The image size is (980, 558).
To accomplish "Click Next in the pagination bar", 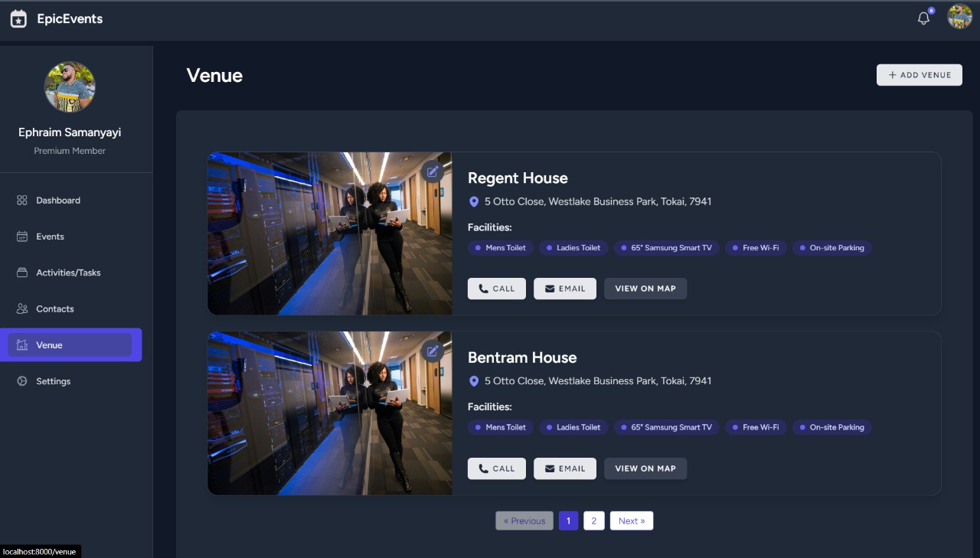I will click(631, 520).
